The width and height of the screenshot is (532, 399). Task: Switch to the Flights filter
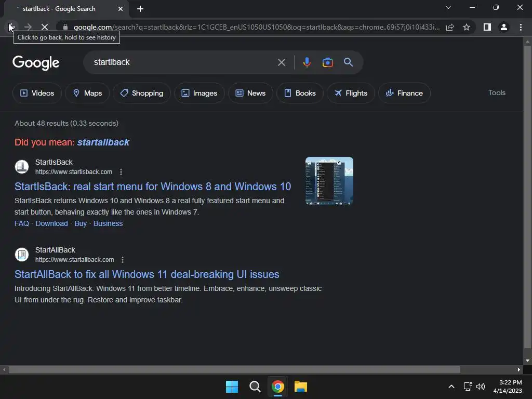[351, 93]
